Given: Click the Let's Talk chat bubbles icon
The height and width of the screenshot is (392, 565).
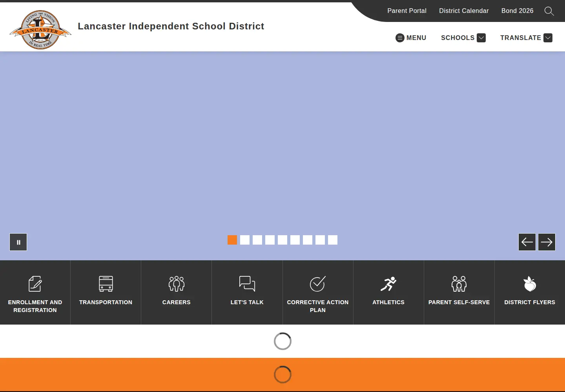Looking at the screenshot, I should click(247, 284).
